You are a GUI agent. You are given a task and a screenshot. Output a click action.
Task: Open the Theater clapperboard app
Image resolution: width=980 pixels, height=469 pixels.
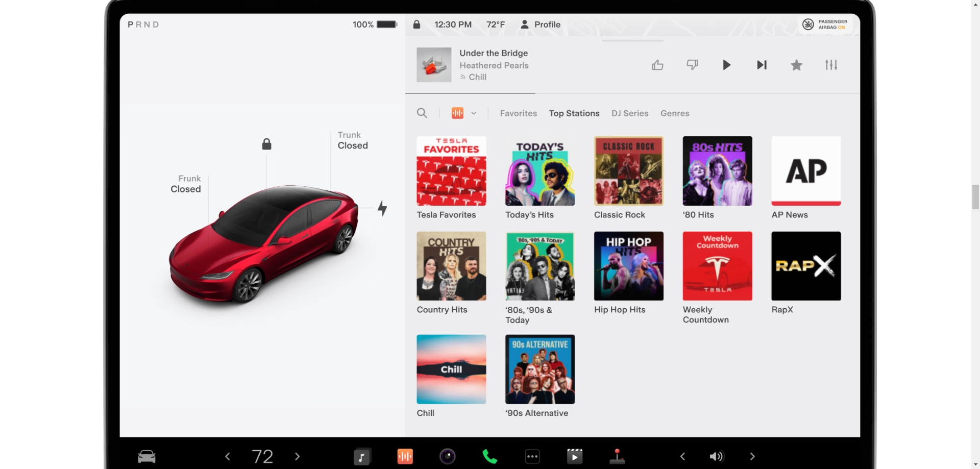pyautogui.click(x=575, y=456)
